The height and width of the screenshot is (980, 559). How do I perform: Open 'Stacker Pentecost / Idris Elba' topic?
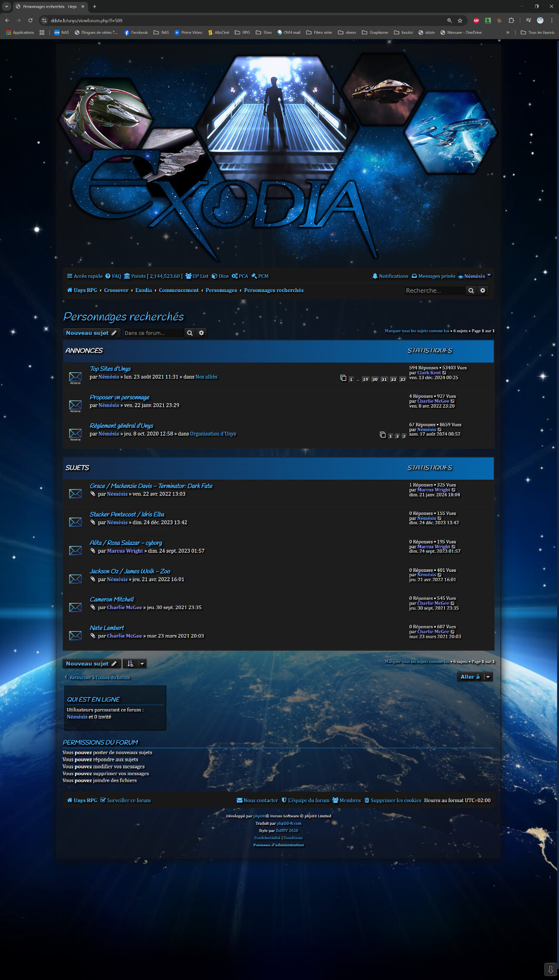(127, 514)
